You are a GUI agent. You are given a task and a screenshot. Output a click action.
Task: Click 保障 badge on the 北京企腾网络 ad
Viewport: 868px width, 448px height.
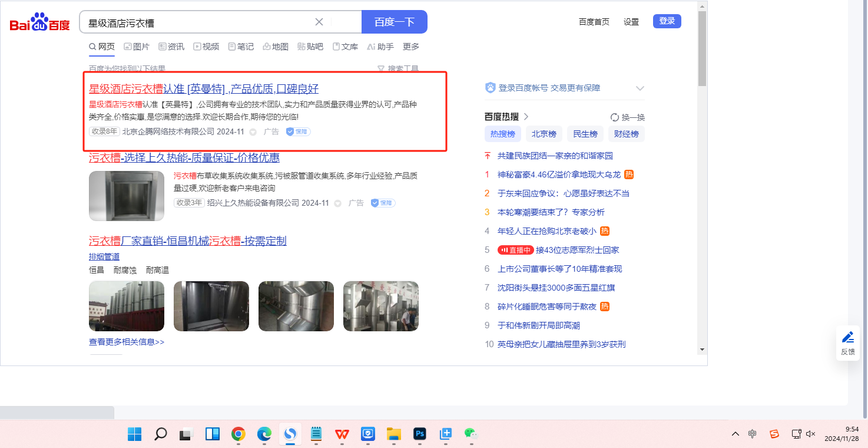click(299, 131)
